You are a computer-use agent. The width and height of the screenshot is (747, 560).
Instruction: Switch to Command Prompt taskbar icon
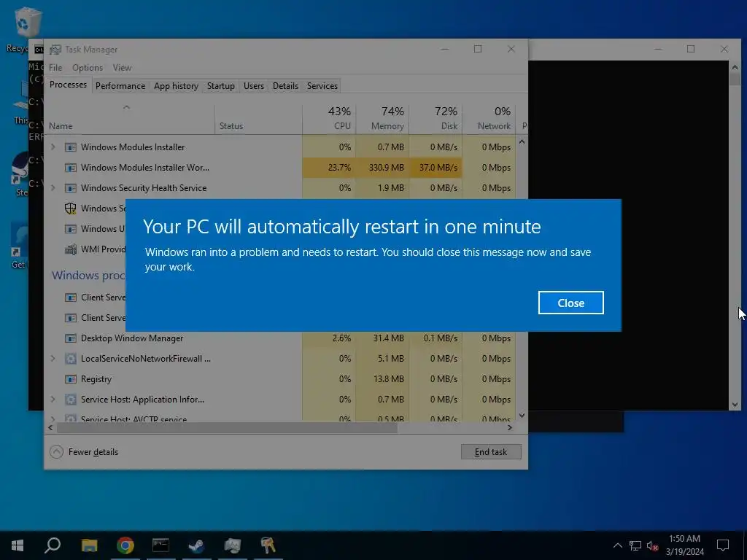coord(160,545)
